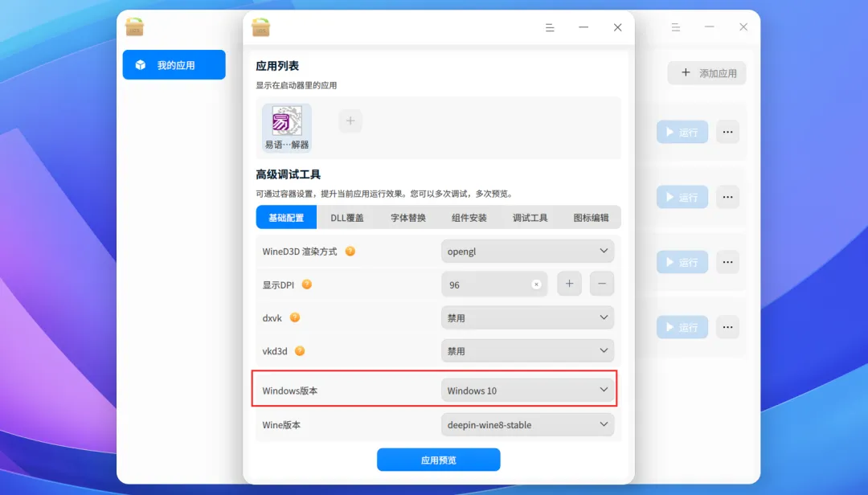The width and height of the screenshot is (868, 495).
Task: Open the hamburger menu in the dialog titlebar
Action: 550,27
